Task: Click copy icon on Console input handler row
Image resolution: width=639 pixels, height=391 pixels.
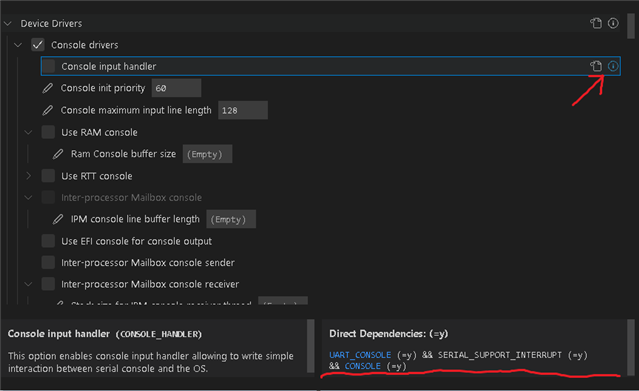Action: pos(596,66)
